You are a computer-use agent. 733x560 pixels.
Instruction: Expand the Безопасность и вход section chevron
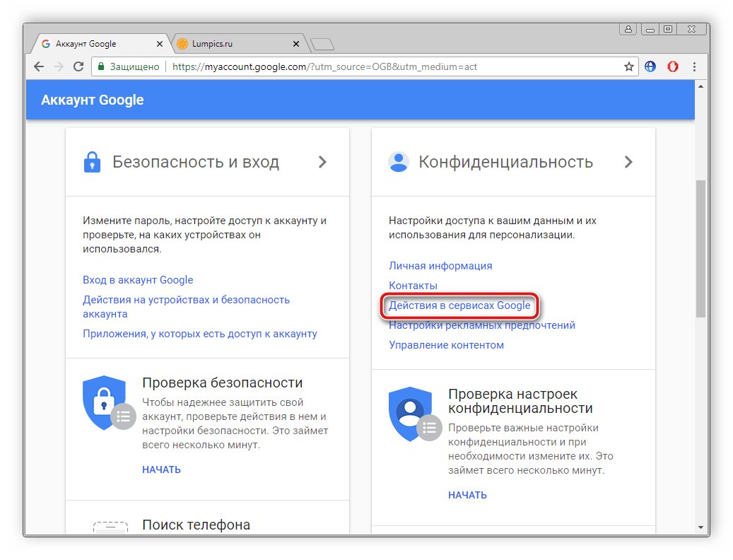point(322,162)
